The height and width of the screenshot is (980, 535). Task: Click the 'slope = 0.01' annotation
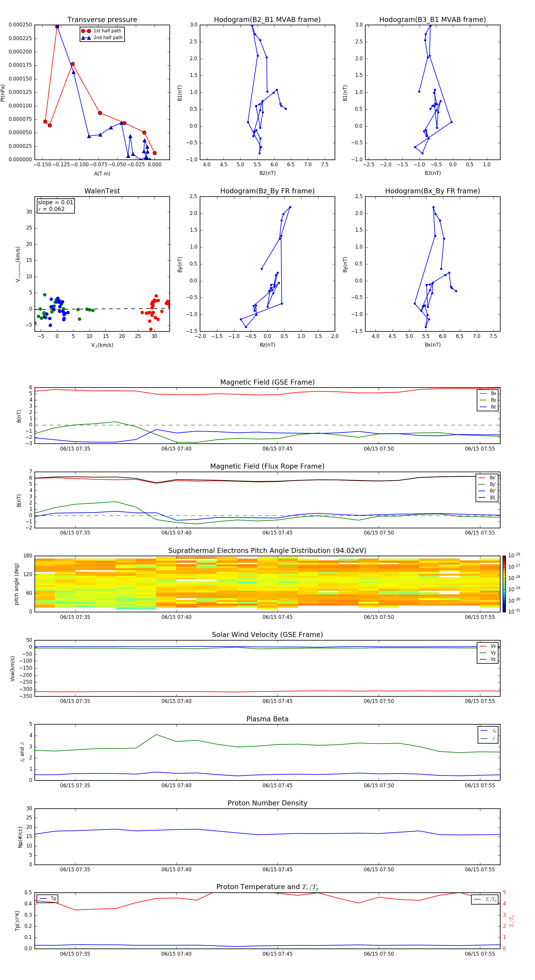click(x=56, y=203)
